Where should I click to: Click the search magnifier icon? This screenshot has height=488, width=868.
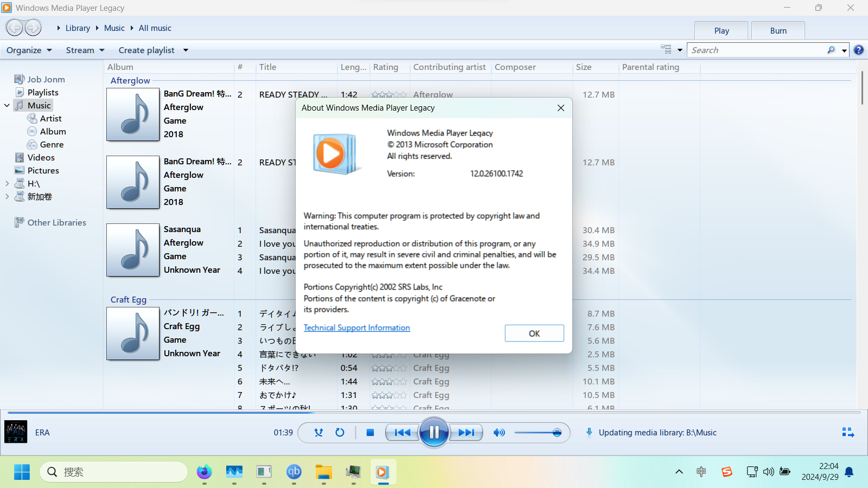(831, 50)
